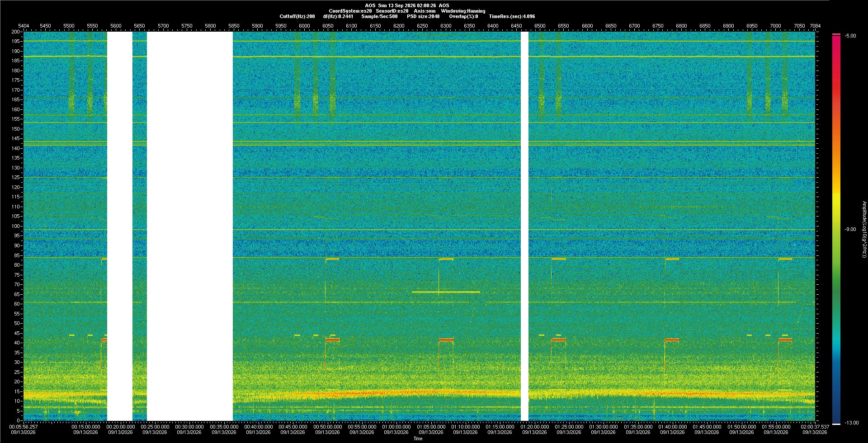
Task: Select the PSD size:2048 header label
Action: (423, 16)
